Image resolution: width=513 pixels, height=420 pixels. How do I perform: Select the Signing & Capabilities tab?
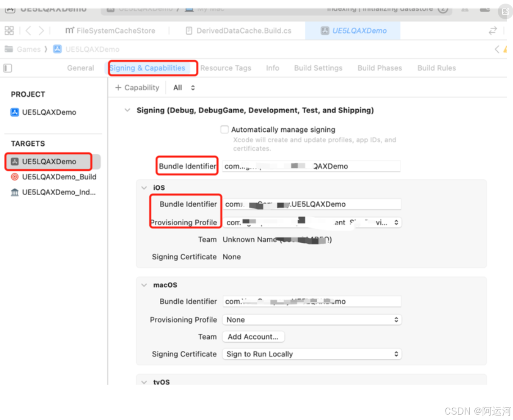147,68
